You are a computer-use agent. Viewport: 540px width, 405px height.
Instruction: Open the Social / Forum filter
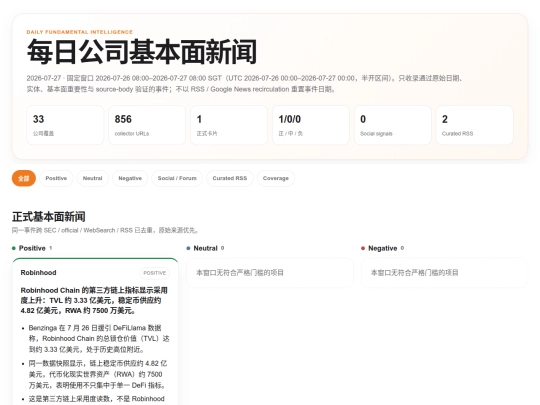click(177, 178)
